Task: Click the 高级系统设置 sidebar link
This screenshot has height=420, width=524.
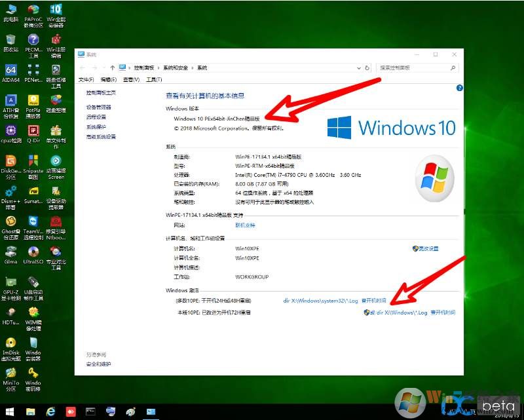Action: coord(101,137)
